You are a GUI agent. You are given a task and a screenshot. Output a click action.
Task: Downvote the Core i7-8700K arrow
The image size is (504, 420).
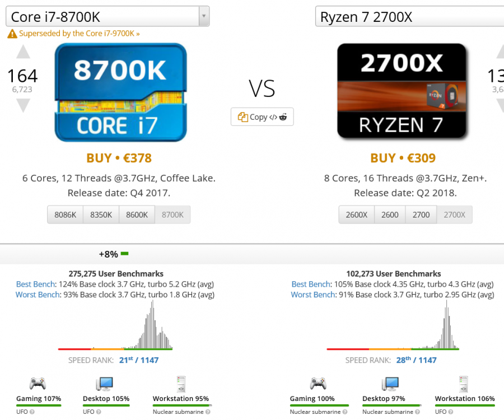point(23,105)
